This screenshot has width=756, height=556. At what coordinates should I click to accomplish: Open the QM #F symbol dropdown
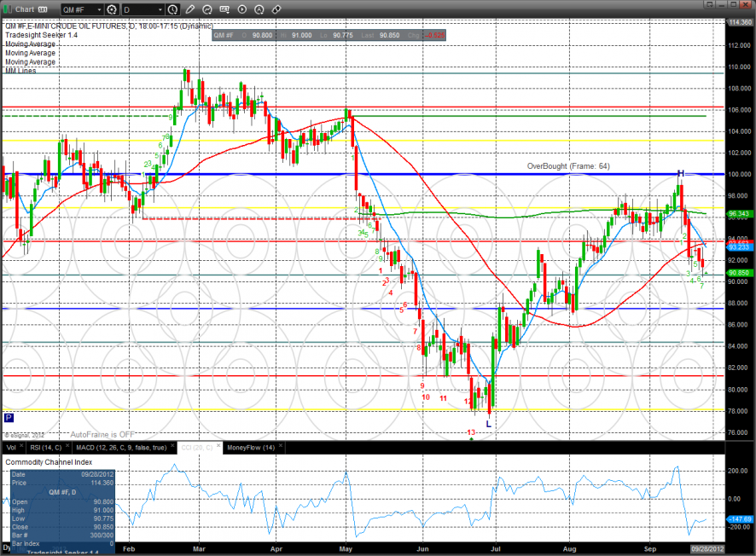point(81,9)
